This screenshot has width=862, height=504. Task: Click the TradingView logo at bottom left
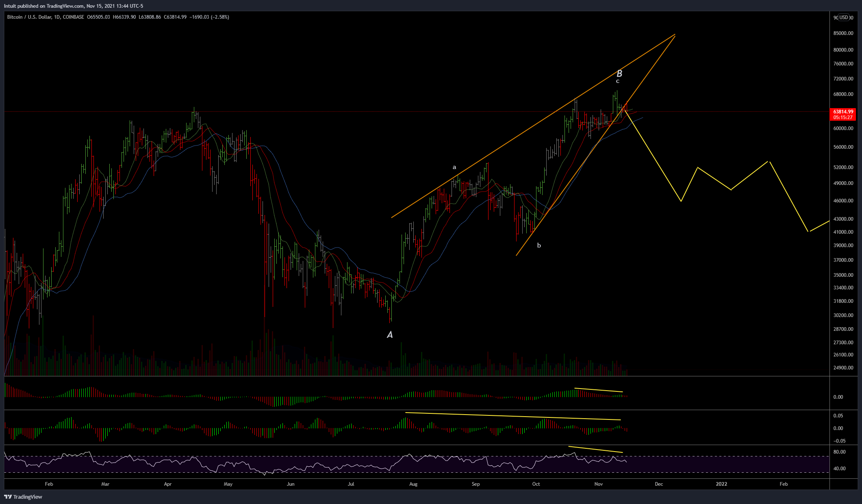coord(23,497)
